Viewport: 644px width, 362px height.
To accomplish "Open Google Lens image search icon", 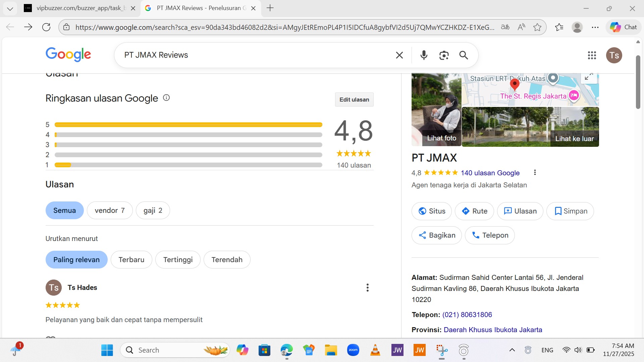I will coord(444,55).
